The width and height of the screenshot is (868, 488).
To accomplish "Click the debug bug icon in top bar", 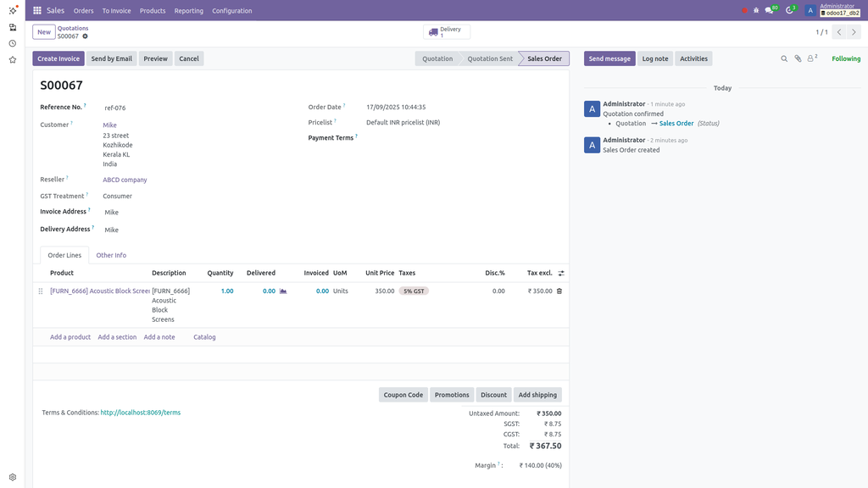I will point(755,10).
